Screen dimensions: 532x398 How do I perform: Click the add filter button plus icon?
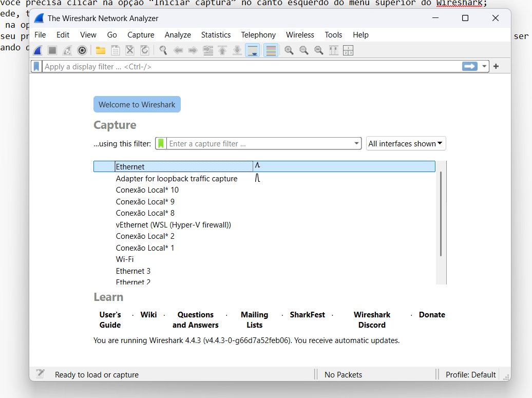[496, 67]
